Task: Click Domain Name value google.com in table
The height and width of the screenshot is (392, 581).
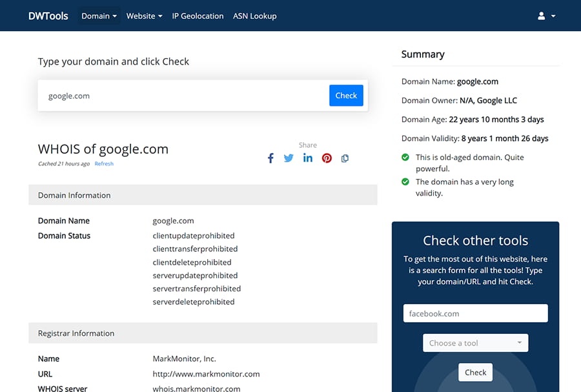Action: tap(173, 221)
